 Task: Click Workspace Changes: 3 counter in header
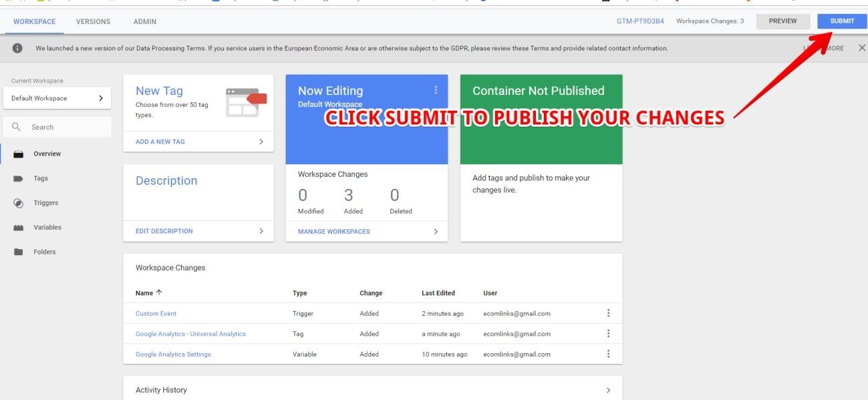710,21
